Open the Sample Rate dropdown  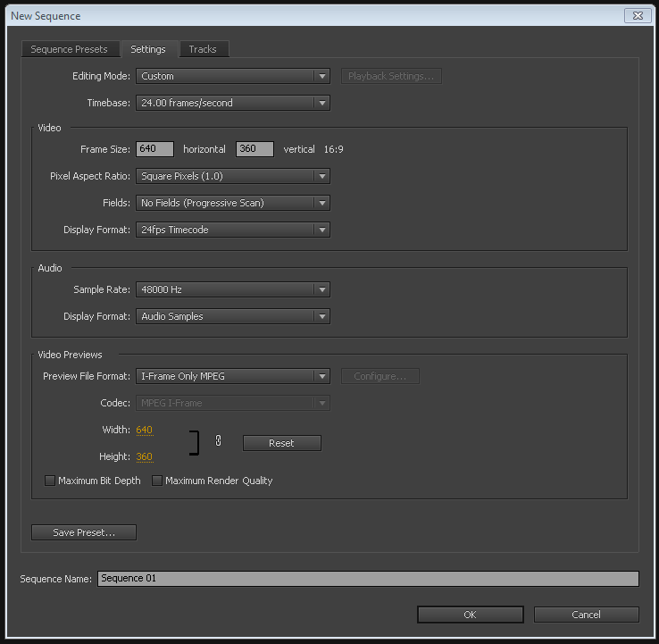pyautogui.click(x=233, y=289)
